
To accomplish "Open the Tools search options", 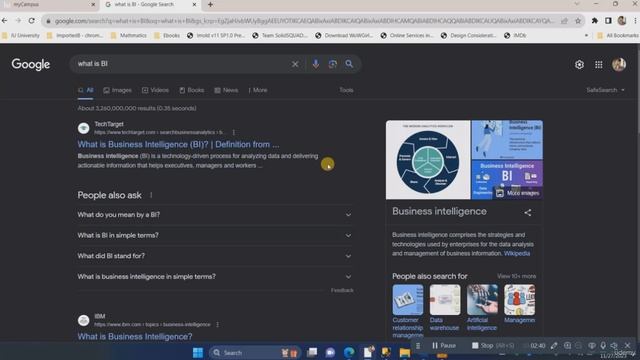I will tap(346, 90).
